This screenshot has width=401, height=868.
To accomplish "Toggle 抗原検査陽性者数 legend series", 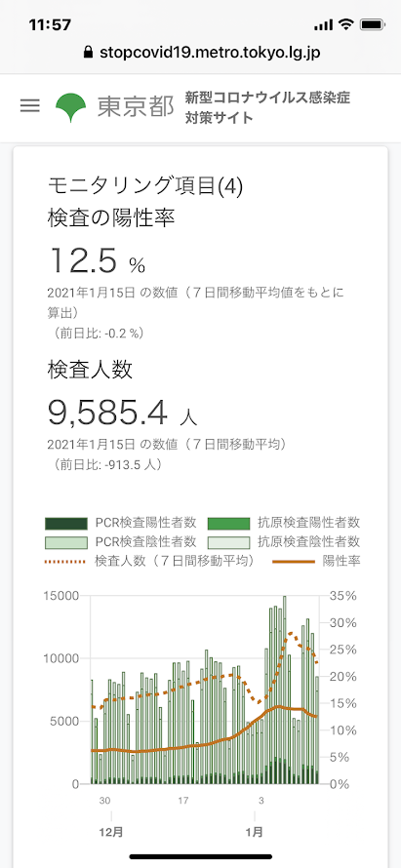I will pyautogui.click(x=284, y=522).
